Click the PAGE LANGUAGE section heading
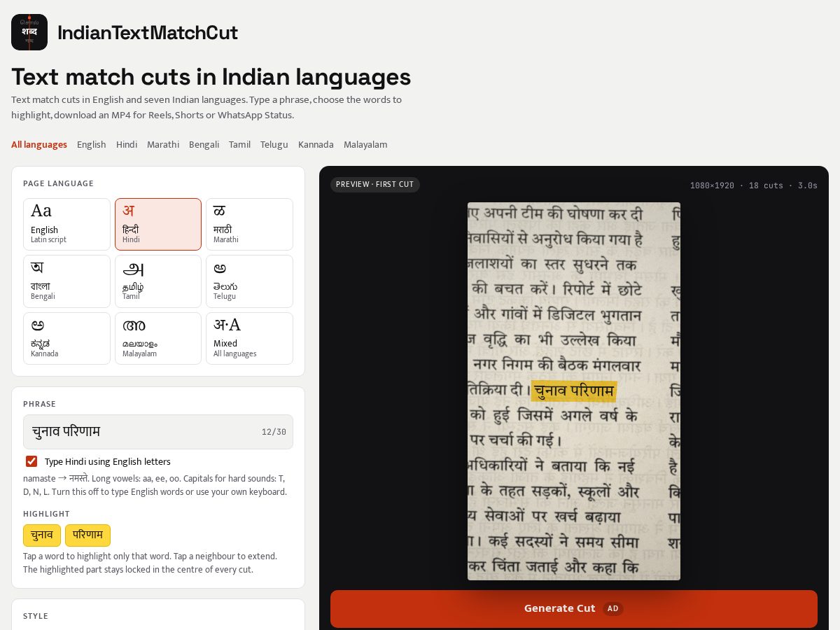Screen dimensions: 840x630 coord(58,183)
